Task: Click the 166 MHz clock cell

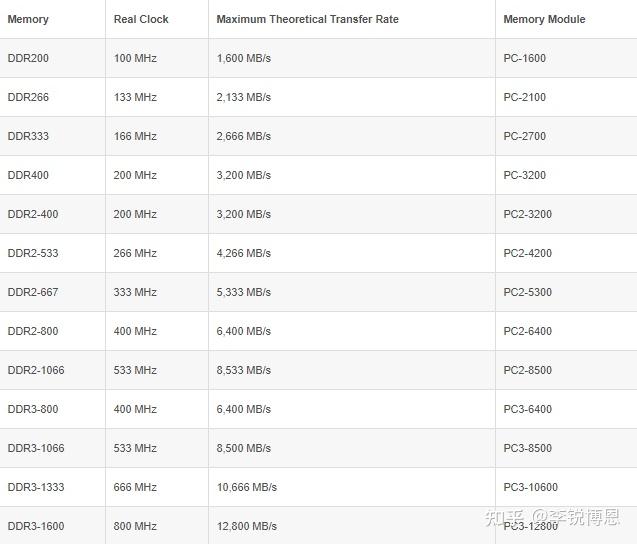Action: [135, 136]
